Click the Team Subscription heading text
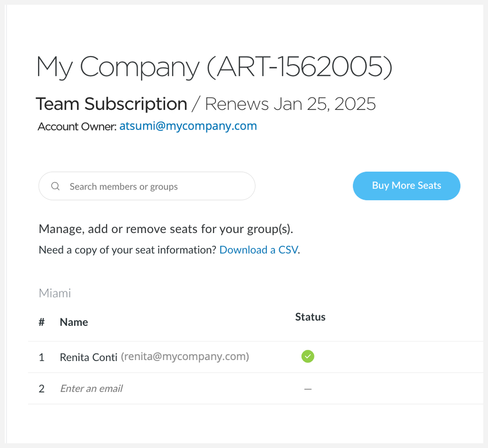 [111, 104]
